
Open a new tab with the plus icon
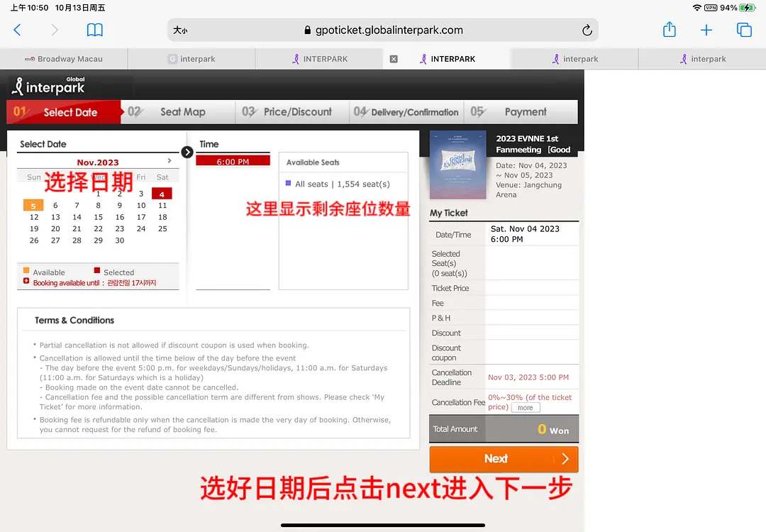[x=706, y=31]
